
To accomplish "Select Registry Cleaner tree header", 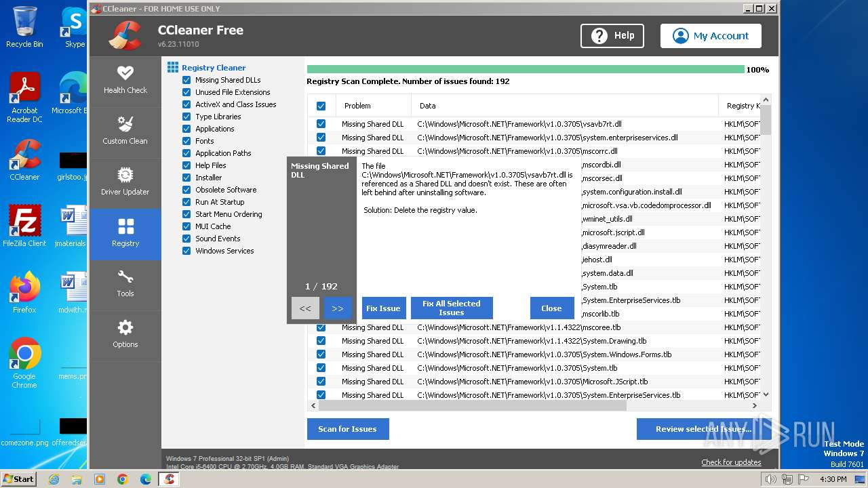I will 214,68.
